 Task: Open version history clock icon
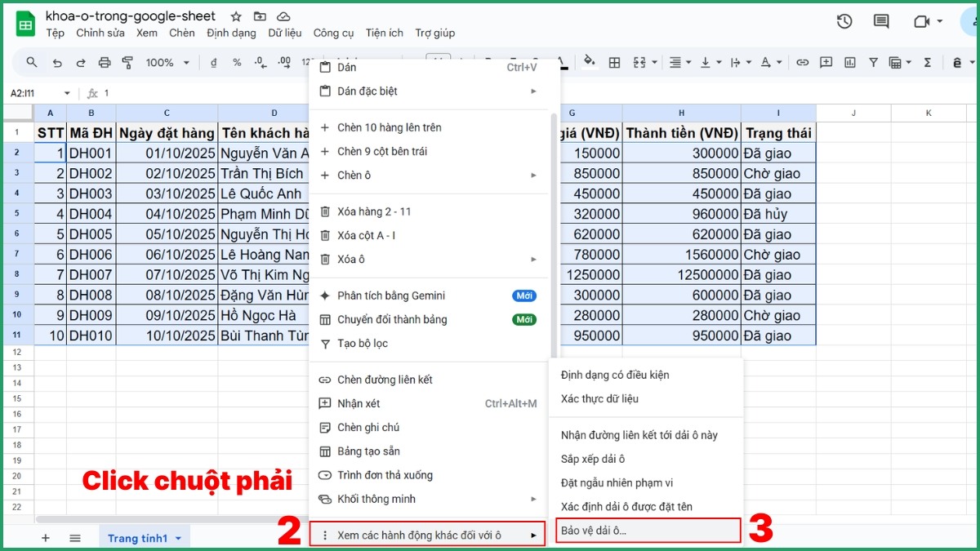[844, 22]
